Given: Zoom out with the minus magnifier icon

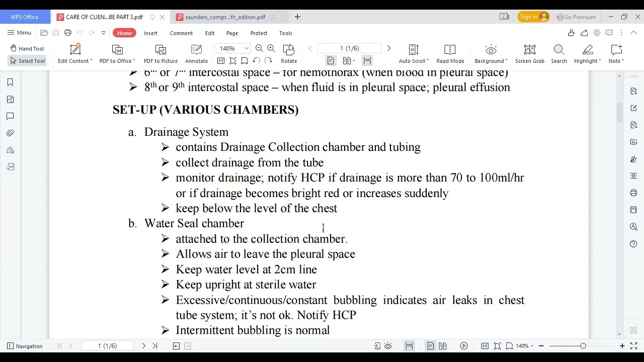Looking at the screenshot, I should 259,48.
